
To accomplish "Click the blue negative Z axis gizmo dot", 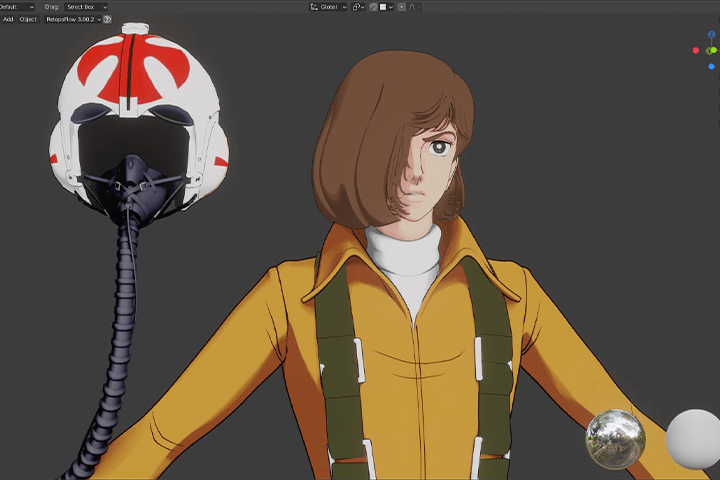I will coord(711,67).
